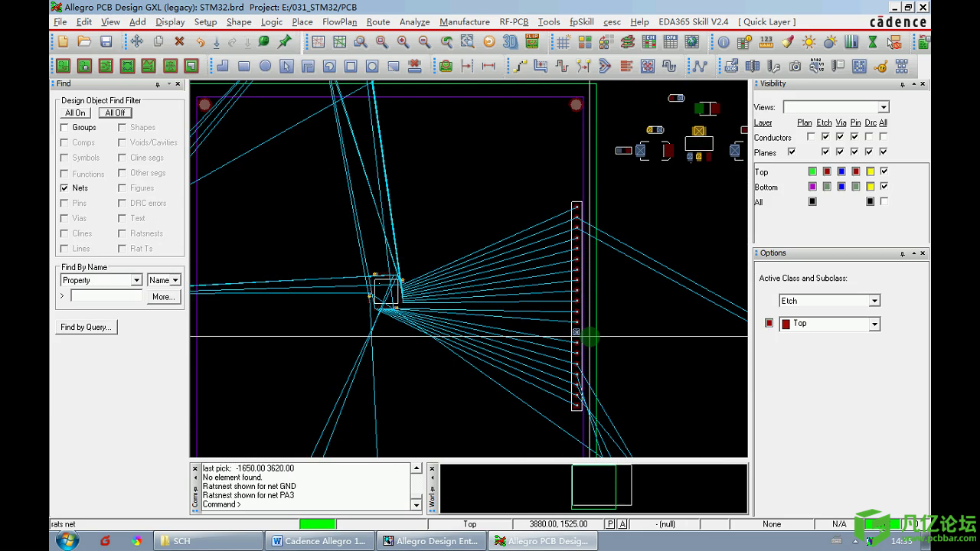
Task: Open the Analyze menu
Action: (x=415, y=22)
